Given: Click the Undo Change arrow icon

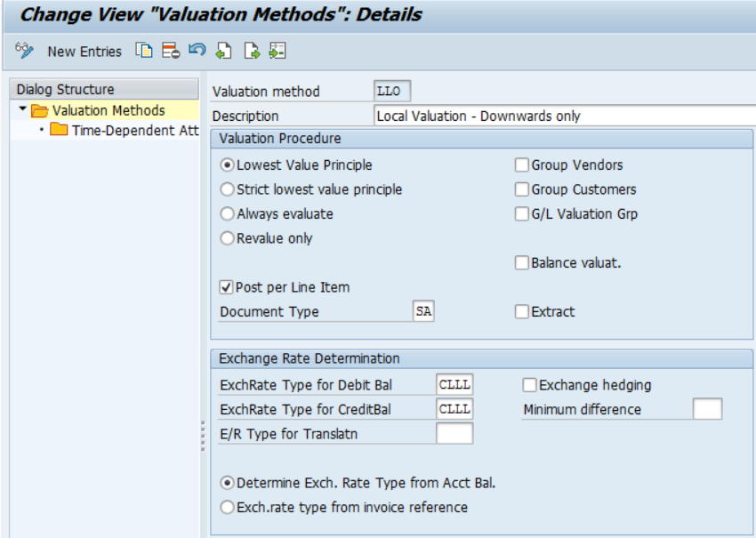Looking at the screenshot, I should coord(197,51).
